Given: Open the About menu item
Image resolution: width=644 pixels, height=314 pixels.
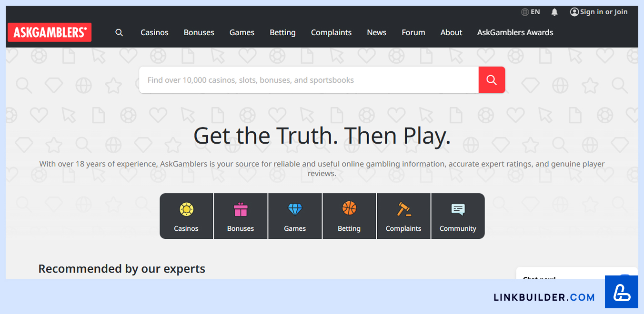Looking at the screenshot, I should point(451,32).
